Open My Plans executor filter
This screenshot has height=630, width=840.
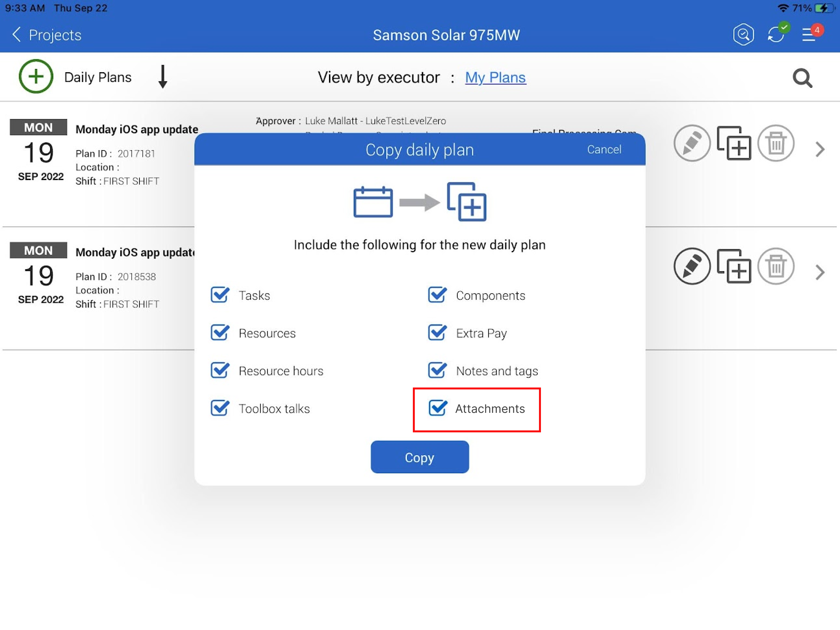point(495,77)
